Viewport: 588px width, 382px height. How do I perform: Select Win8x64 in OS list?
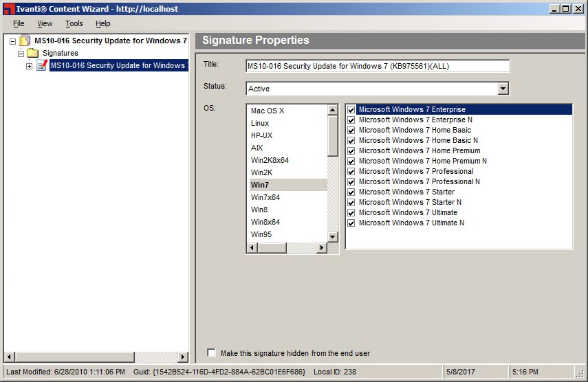(x=287, y=222)
